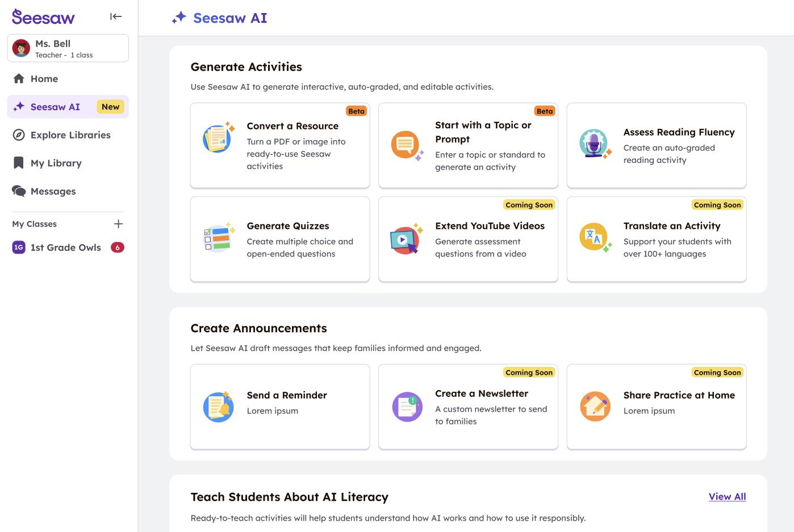The height and width of the screenshot is (532, 794).
Task: Click the 1G class badge icon
Action: [19, 248]
